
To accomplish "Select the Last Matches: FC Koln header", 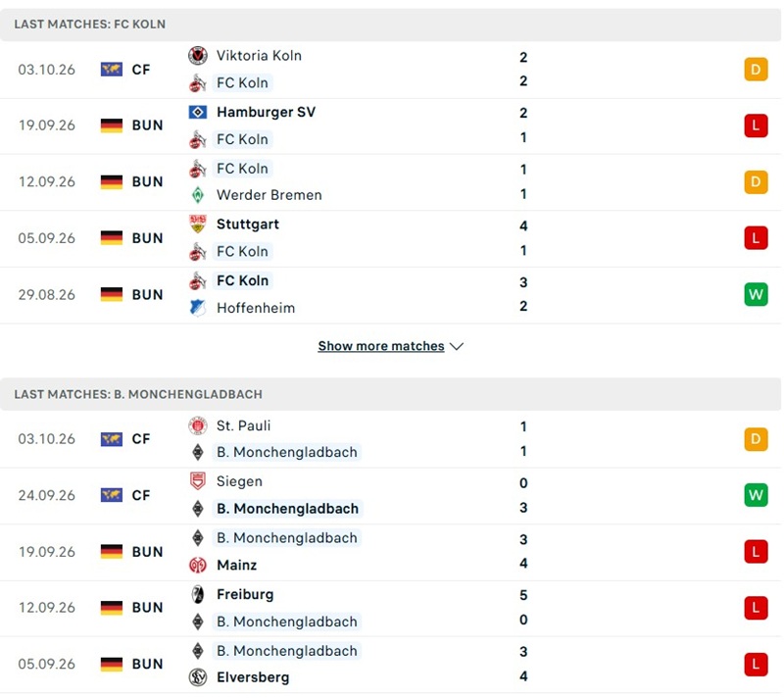I will (390, 25).
